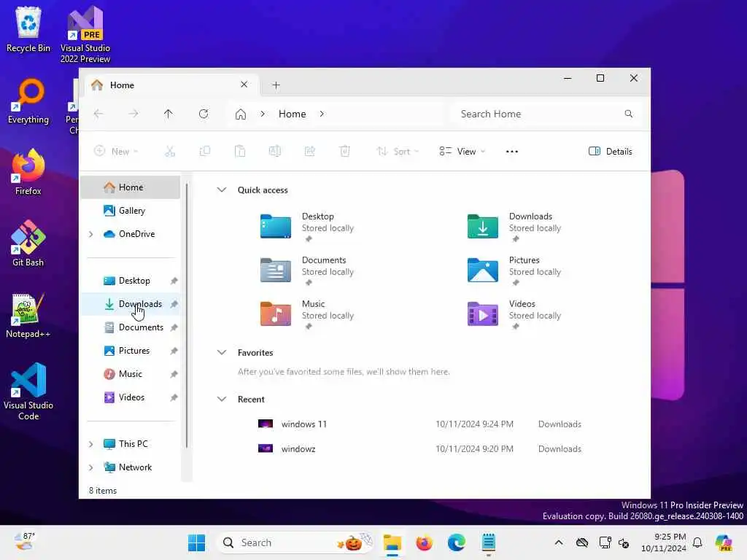Click the Paste clipboard icon

coord(240,152)
